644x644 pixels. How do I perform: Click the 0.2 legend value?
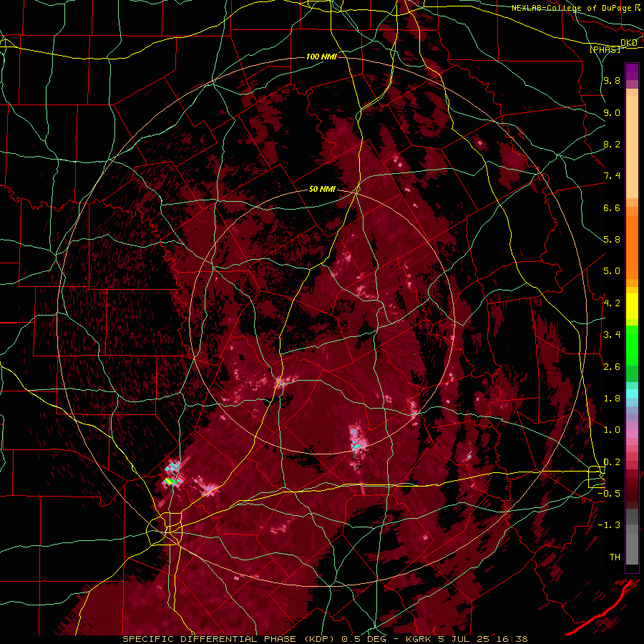(x=612, y=462)
